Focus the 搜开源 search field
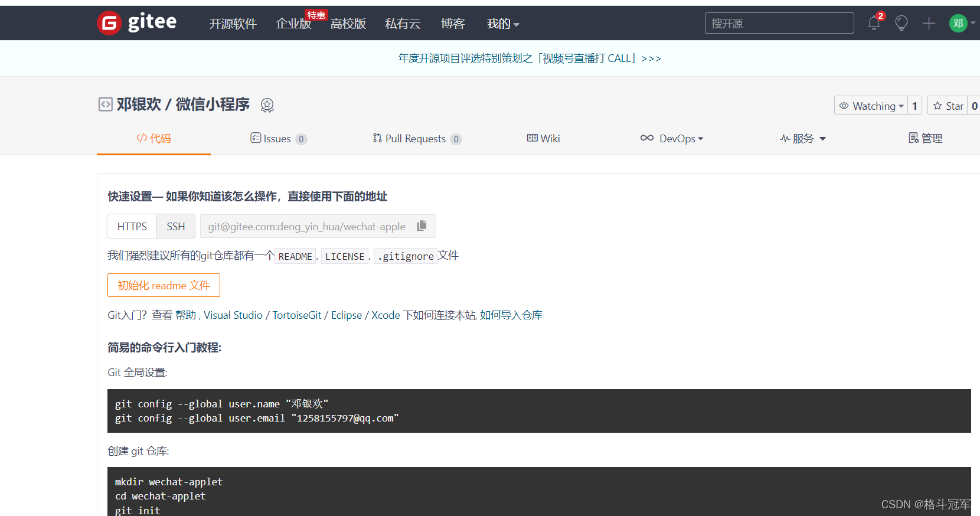 (x=779, y=23)
